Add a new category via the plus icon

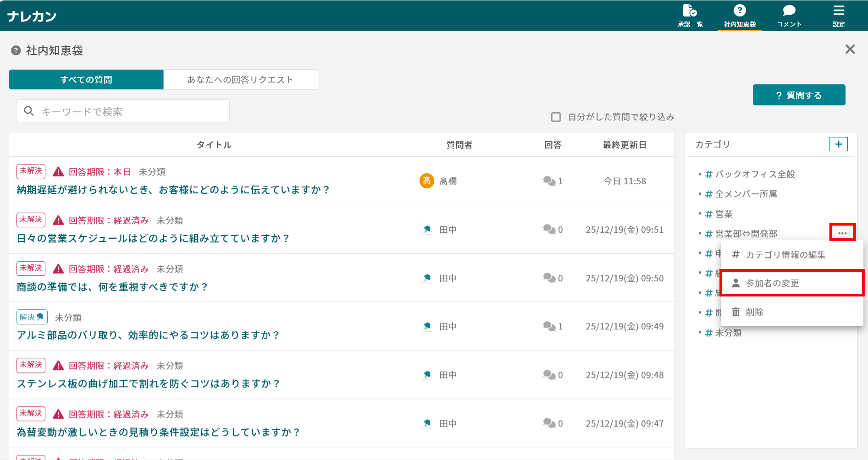838,144
